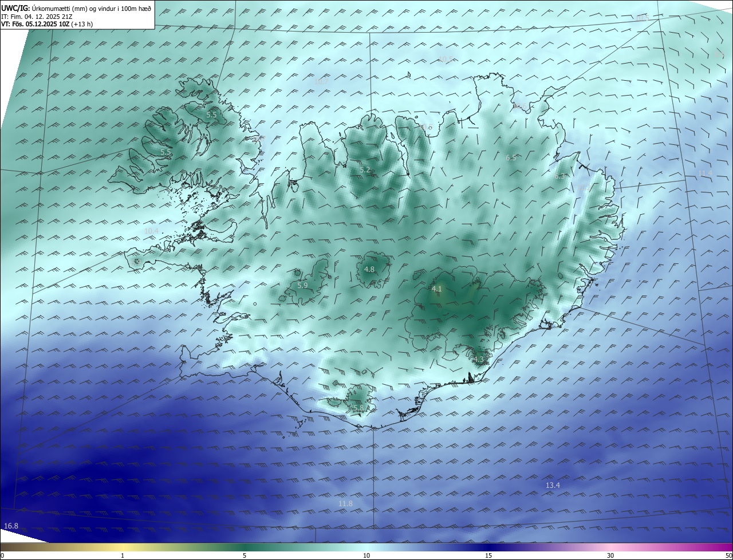Click the 15 tick on the color scale

[488, 555]
